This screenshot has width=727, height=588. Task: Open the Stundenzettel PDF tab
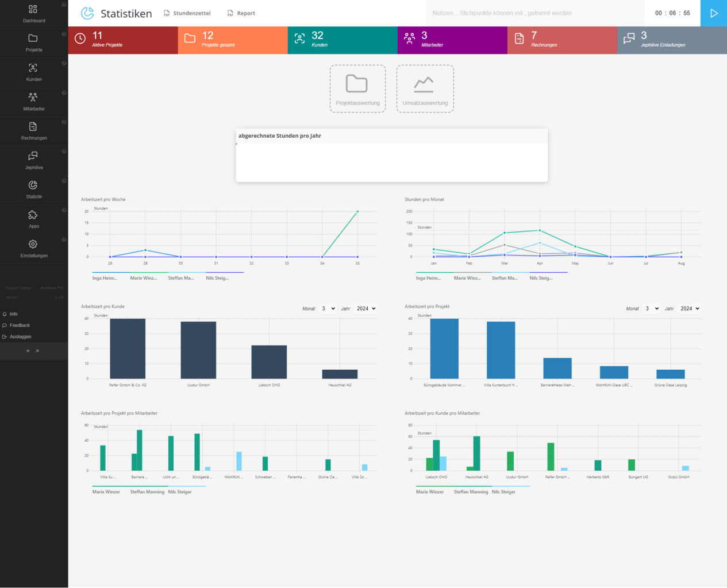click(187, 13)
